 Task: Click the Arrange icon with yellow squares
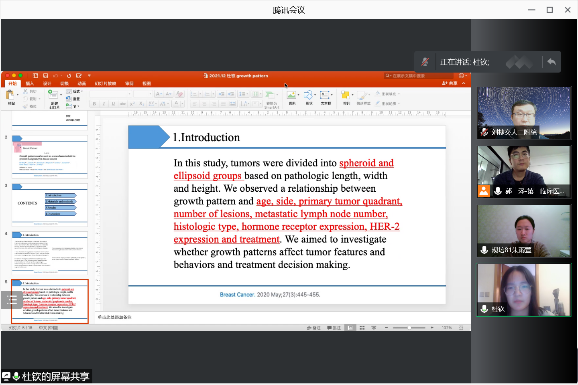pyautogui.click(x=345, y=96)
